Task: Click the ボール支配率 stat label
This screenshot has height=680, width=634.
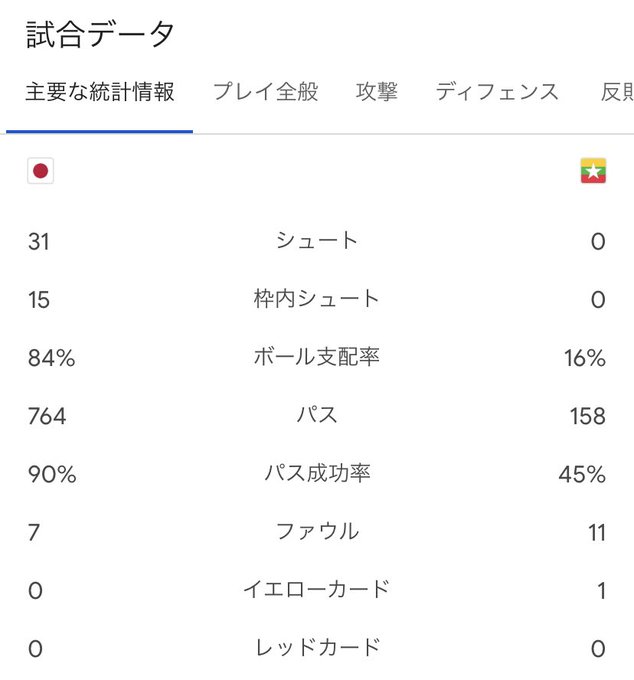Action: pyautogui.click(x=317, y=357)
